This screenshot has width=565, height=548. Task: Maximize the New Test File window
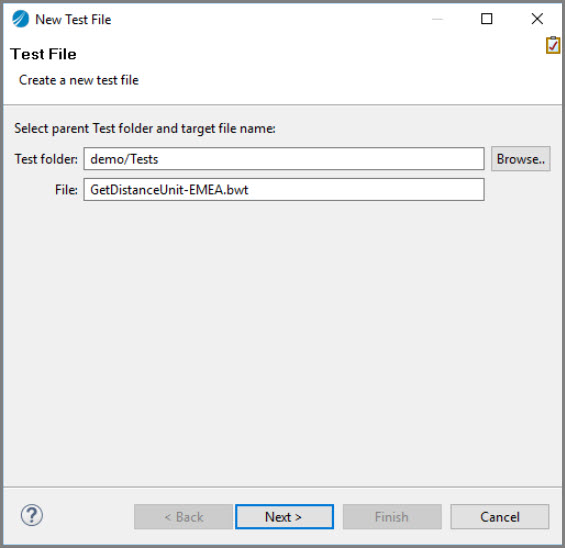click(486, 19)
